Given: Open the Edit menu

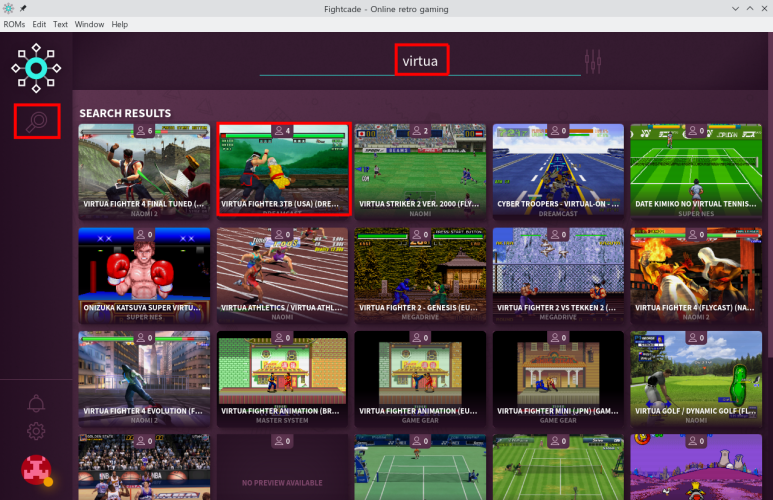Looking at the screenshot, I should tap(39, 24).
